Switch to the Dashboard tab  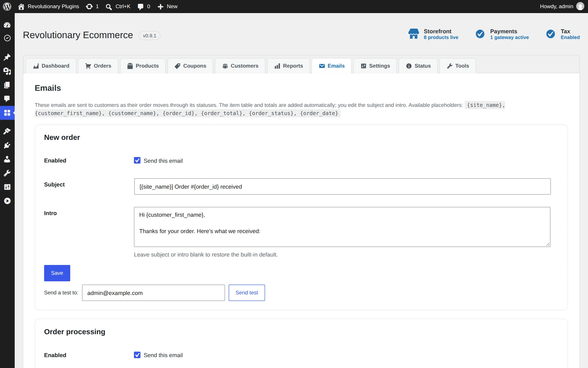click(51, 66)
